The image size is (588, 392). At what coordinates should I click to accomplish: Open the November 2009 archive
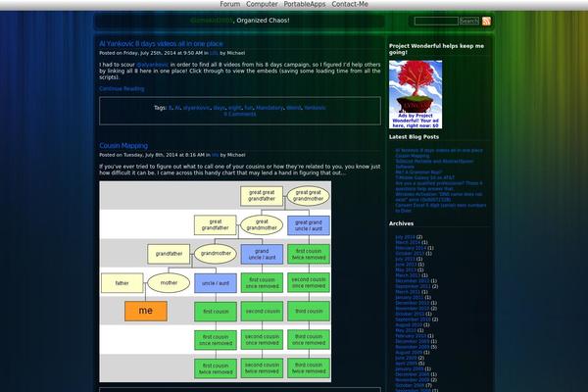(x=413, y=347)
